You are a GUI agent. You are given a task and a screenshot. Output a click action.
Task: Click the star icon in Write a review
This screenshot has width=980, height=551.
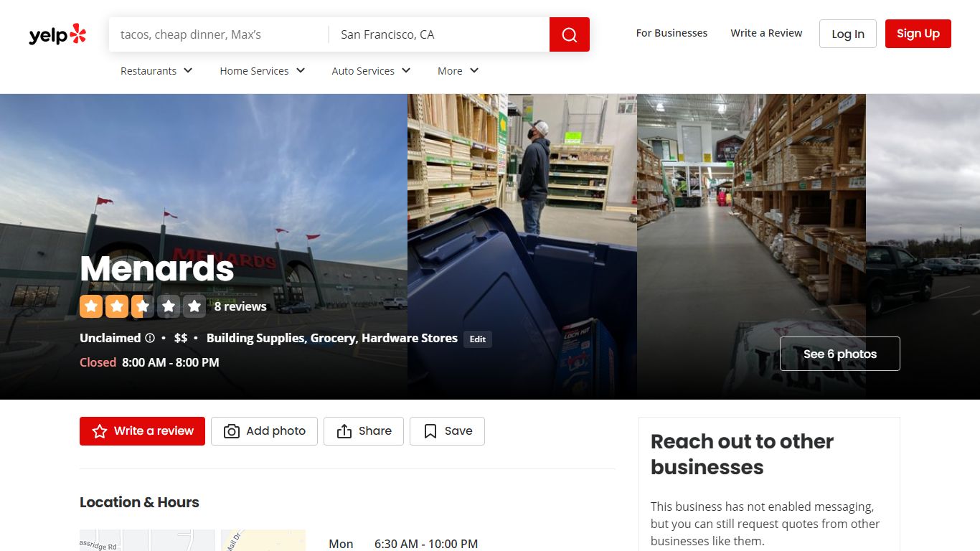click(100, 431)
